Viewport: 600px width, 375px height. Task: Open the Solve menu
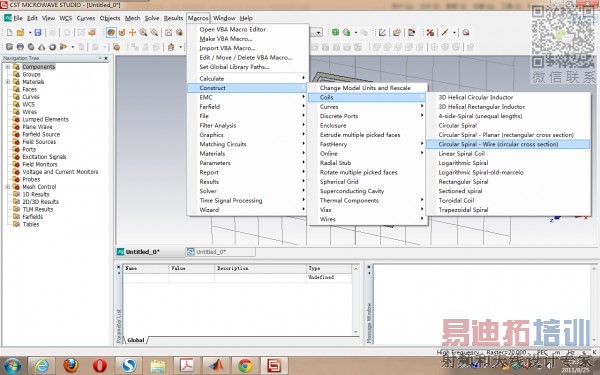coord(152,18)
